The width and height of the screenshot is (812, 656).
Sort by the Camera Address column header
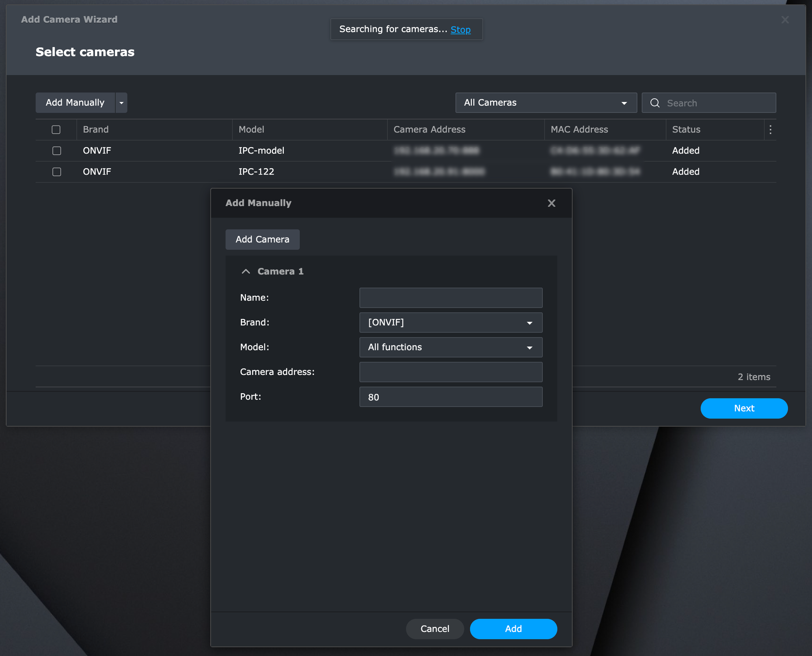click(x=466, y=130)
